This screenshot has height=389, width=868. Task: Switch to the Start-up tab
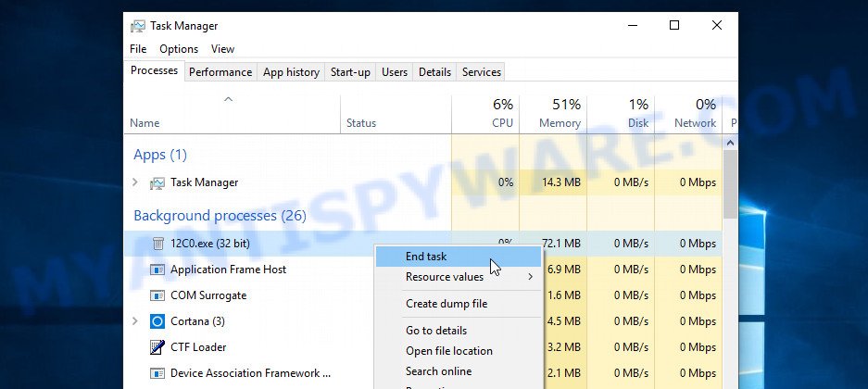tap(350, 72)
